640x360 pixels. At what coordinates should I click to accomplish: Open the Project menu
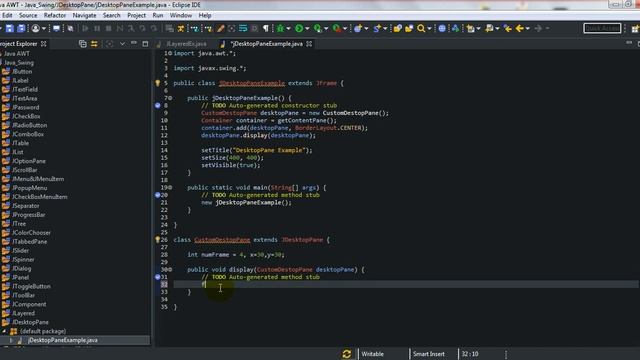(x=136, y=16)
